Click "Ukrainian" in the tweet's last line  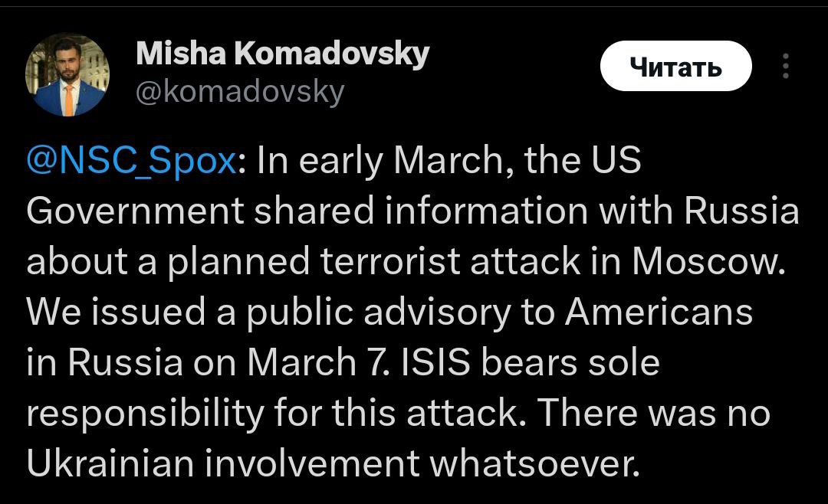[x=113, y=463]
